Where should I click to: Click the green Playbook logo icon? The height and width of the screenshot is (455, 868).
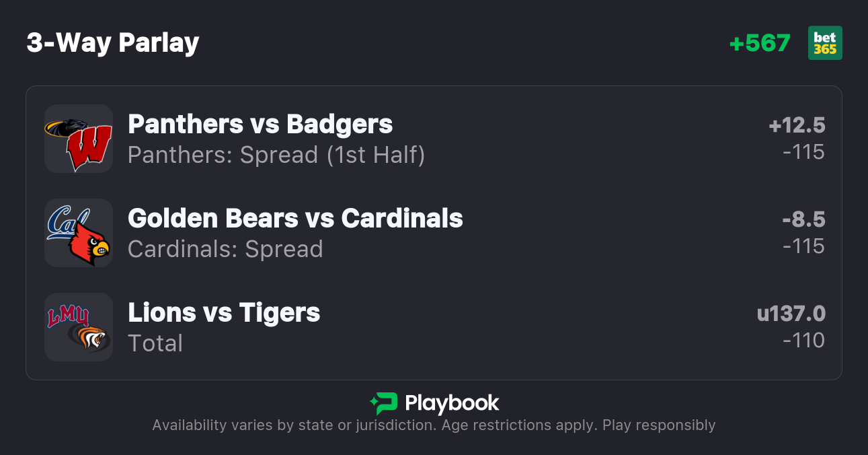click(x=383, y=403)
